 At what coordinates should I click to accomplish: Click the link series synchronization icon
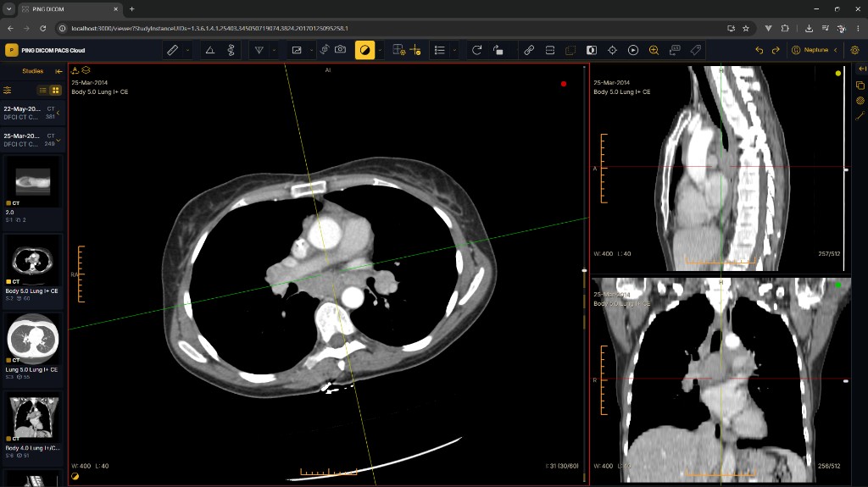click(x=529, y=50)
